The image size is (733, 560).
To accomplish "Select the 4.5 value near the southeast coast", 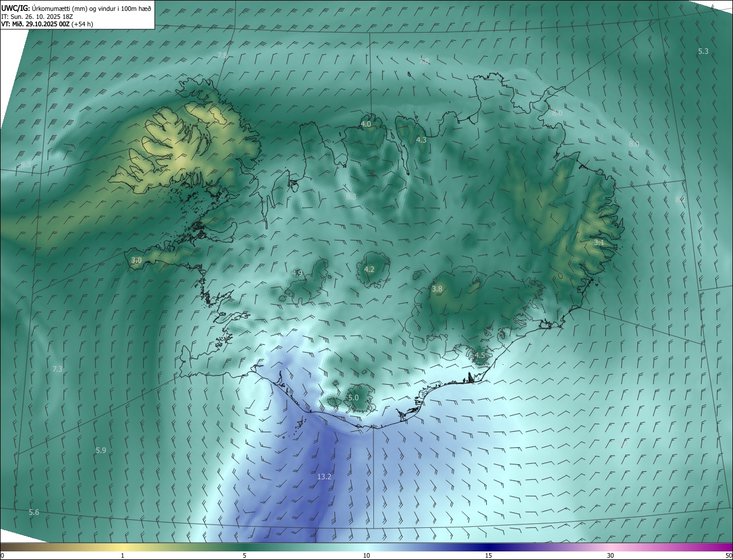I will (x=479, y=356).
